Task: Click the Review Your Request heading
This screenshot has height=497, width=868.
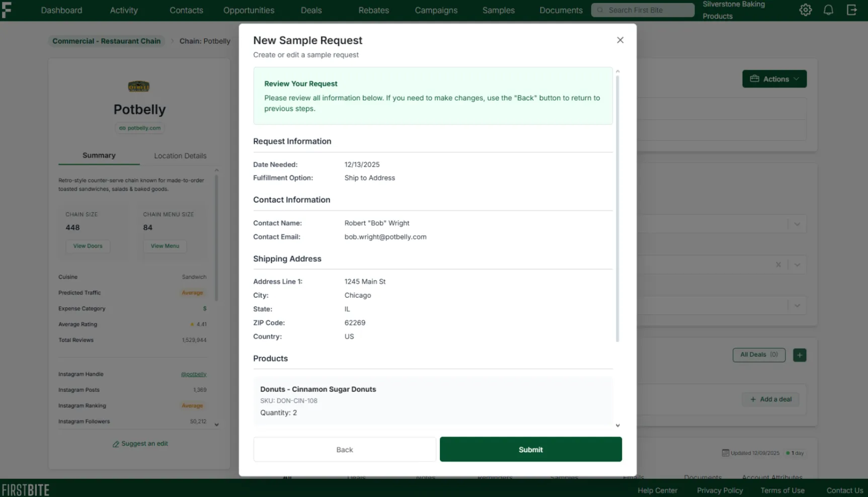Action: pyautogui.click(x=300, y=84)
